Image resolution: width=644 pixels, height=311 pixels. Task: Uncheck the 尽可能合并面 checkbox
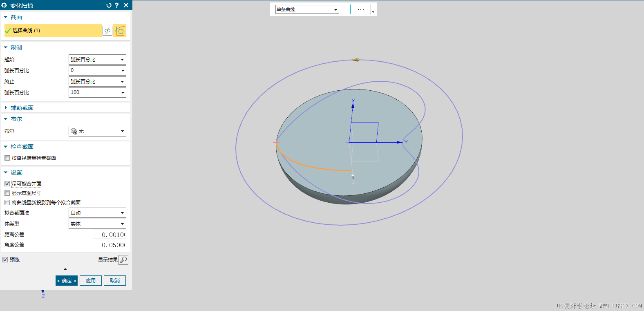coord(7,184)
